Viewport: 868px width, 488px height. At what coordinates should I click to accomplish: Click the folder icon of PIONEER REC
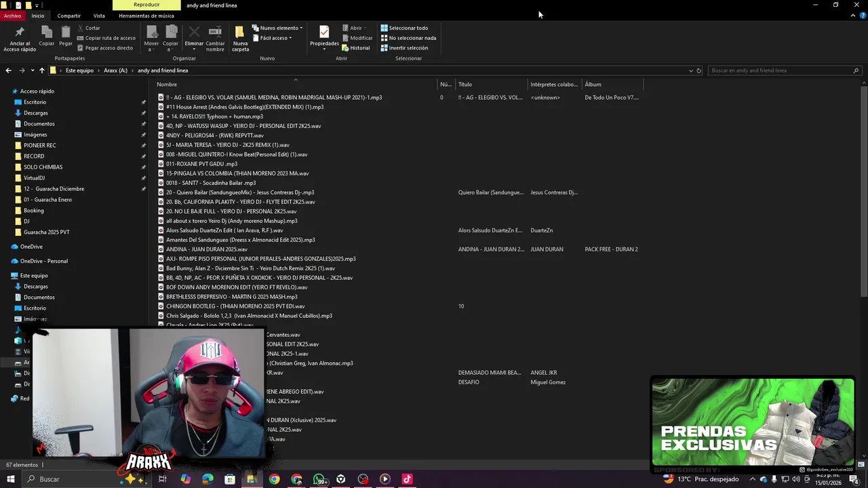click(18, 145)
